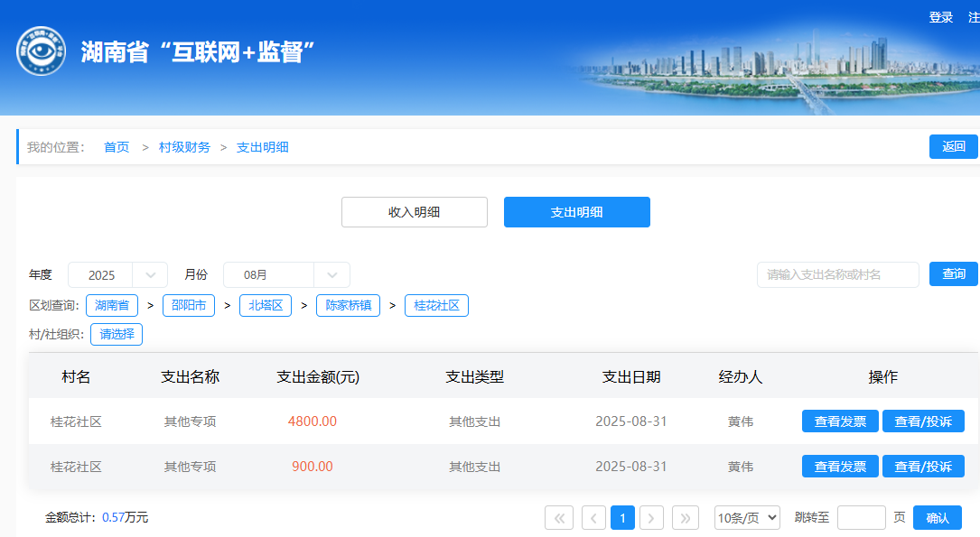Open the 登录 login link
Image resolution: width=980 pixels, height=537 pixels.
click(x=941, y=17)
